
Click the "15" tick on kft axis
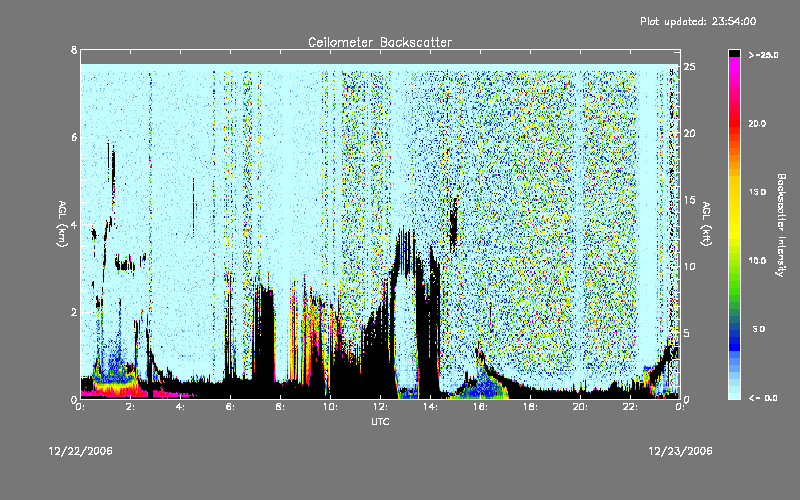pyautogui.click(x=690, y=200)
